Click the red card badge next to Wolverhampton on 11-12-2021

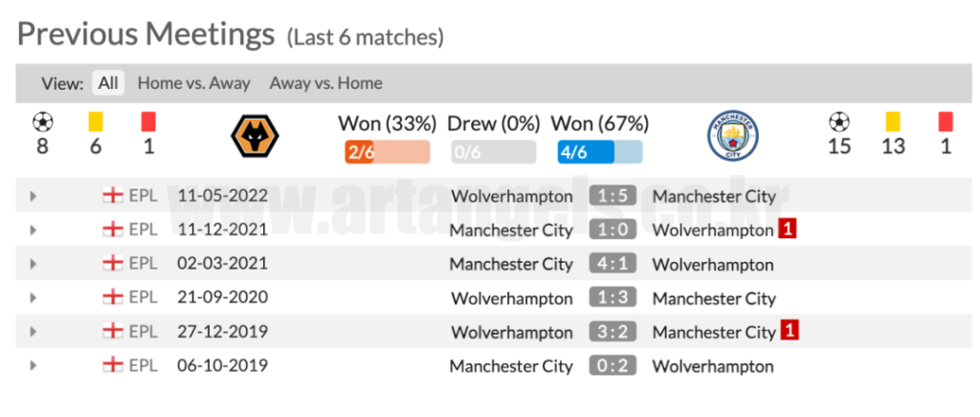tap(788, 230)
